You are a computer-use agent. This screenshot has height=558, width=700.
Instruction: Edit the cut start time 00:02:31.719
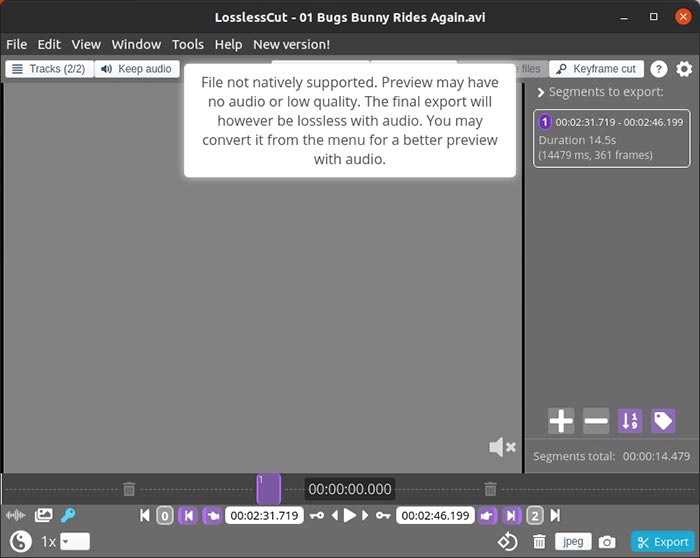pyautogui.click(x=264, y=516)
